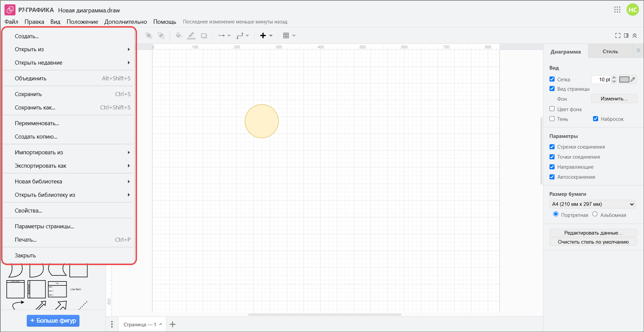Pick the curved arrow shape
Screen dimensions: 644x332
pos(18,305)
